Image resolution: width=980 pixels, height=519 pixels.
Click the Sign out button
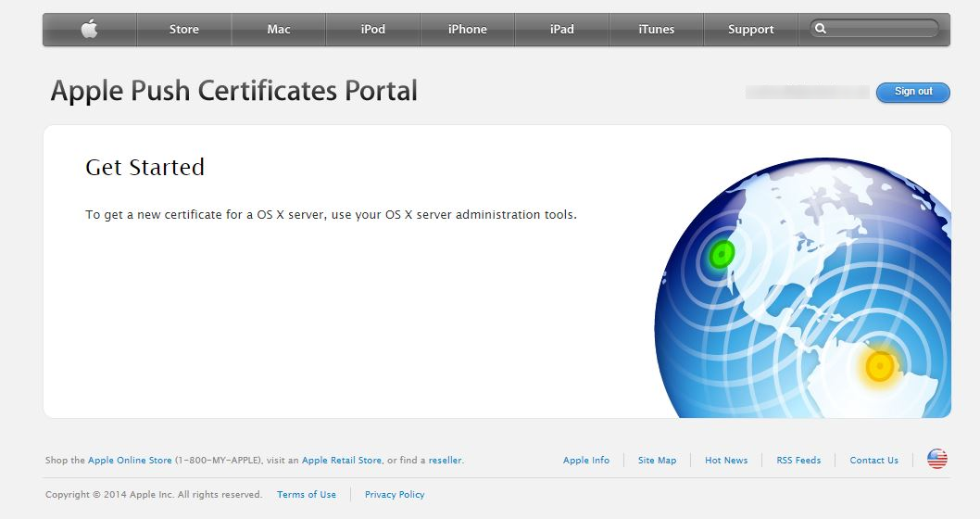[x=913, y=92]
